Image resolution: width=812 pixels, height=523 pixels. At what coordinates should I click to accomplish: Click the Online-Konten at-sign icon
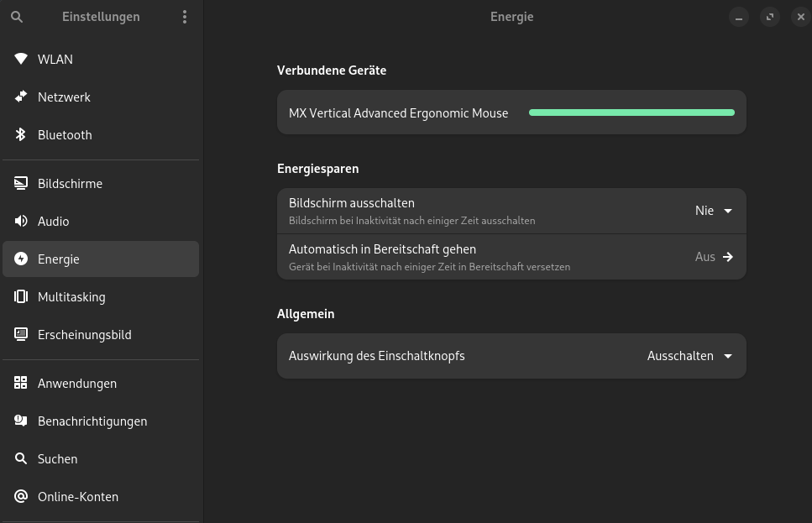[x=21, y=496]
